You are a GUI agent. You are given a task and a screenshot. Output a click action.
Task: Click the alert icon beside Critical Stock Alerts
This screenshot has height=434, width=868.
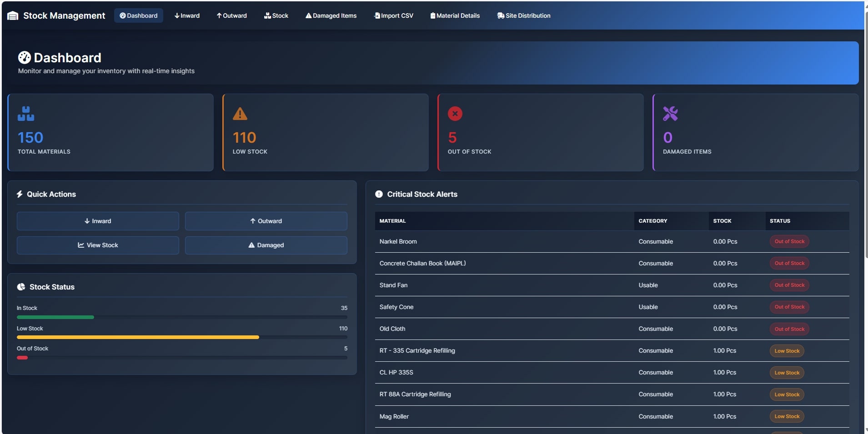[x=379, y=194]
